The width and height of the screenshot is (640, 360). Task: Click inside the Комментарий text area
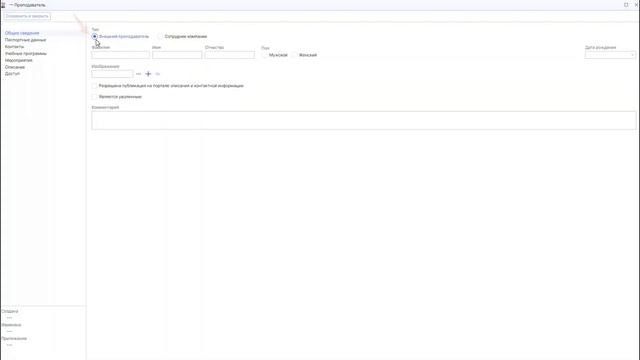364,120
